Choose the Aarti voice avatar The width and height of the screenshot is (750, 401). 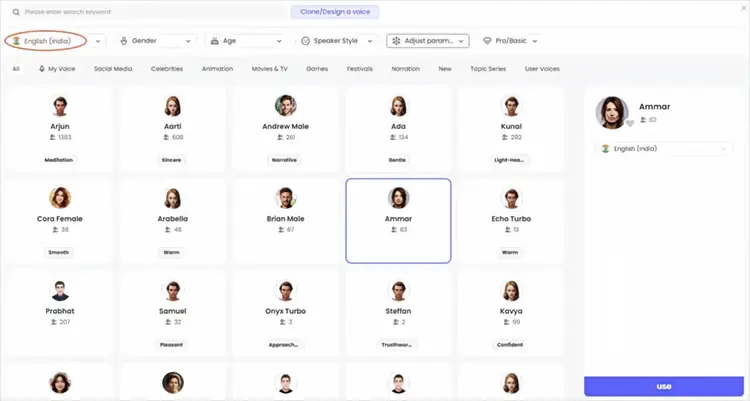[x=173, y=106]
